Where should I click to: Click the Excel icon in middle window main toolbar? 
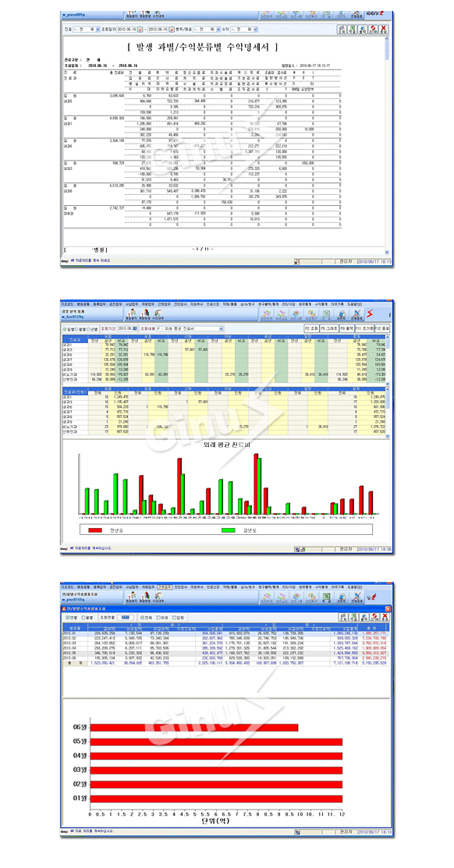point(326,314)
